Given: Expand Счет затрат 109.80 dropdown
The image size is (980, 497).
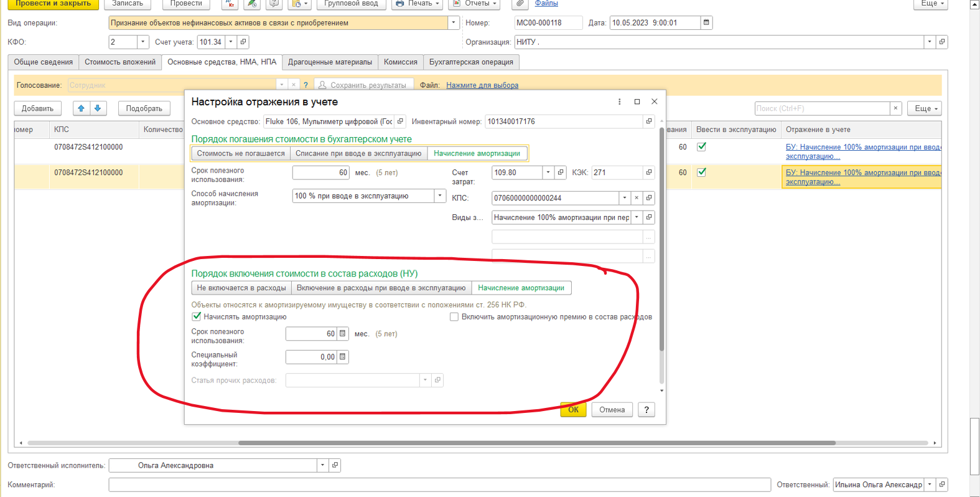Looking at the screenshot, I should click(548, 173).
